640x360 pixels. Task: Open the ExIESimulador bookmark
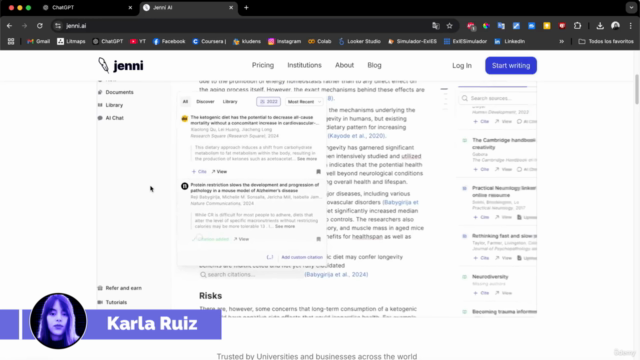[x=465, y=41]
